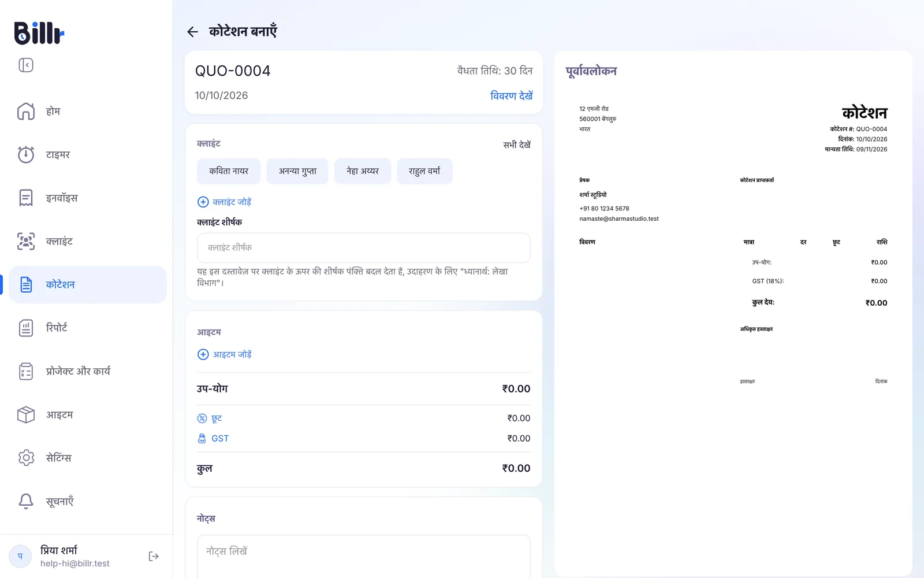Open प्रोजेक्ट और कार्य page
This screenshot has height=578, width=924.
click(x=78, y=371)
